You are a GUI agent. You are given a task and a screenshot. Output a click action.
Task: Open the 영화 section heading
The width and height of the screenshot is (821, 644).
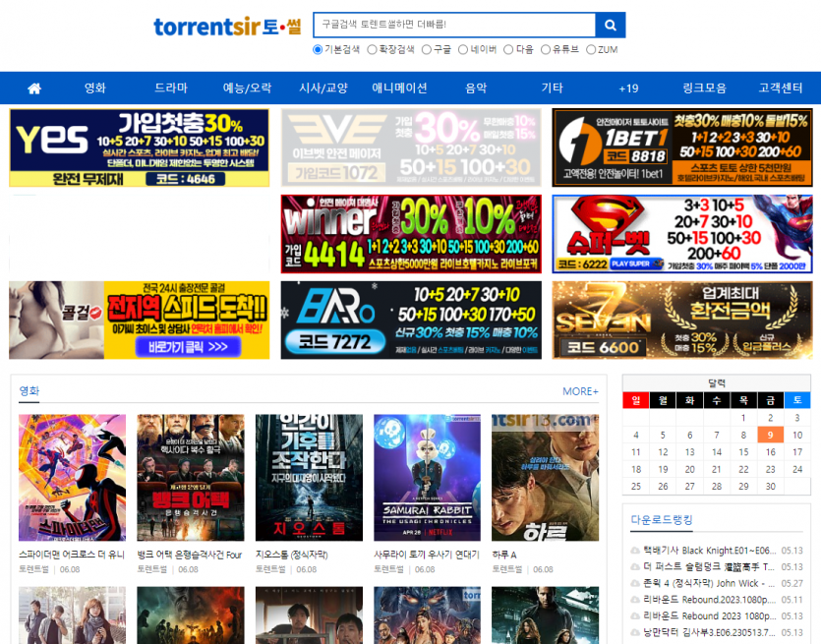click(x=29, y=390)
